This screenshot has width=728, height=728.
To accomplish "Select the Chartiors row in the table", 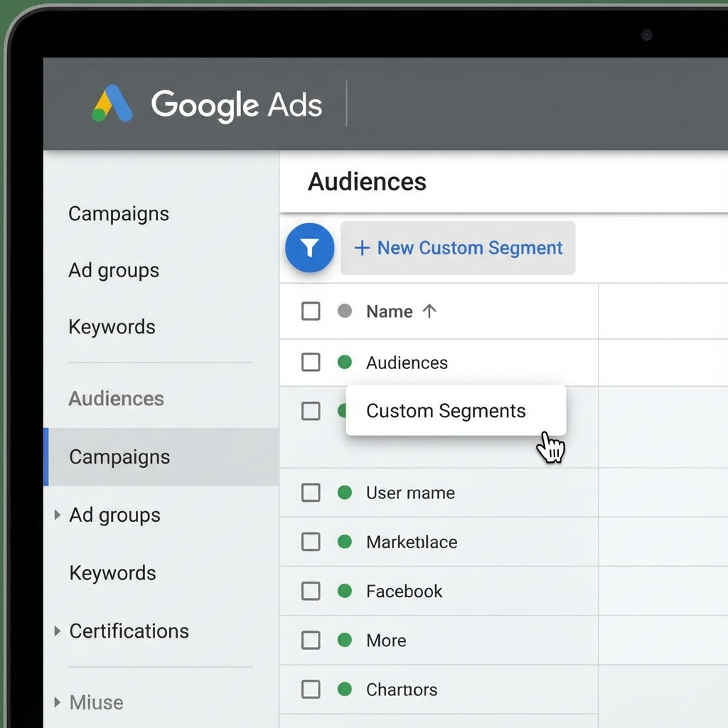I will (401, 689).
